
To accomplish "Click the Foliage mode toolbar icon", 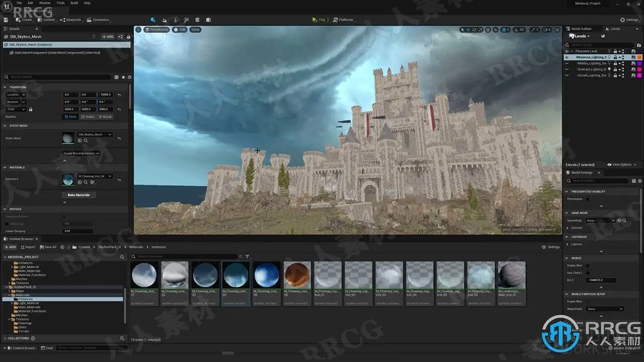I will click(176, 20).
